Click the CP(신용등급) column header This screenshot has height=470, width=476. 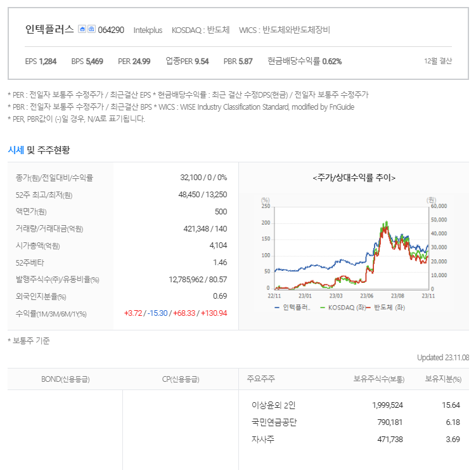click(x=181, y=379)
